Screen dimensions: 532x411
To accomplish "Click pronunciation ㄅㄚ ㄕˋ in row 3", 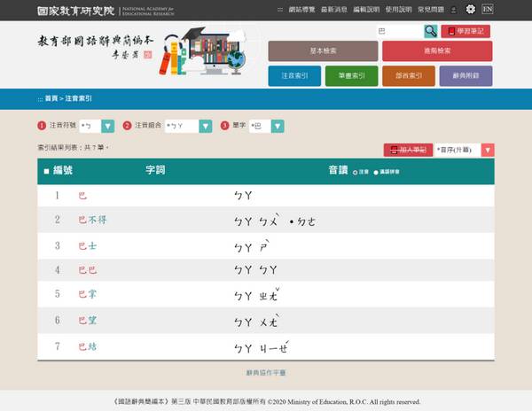I will pyautogui.click(x=252, y=246).
